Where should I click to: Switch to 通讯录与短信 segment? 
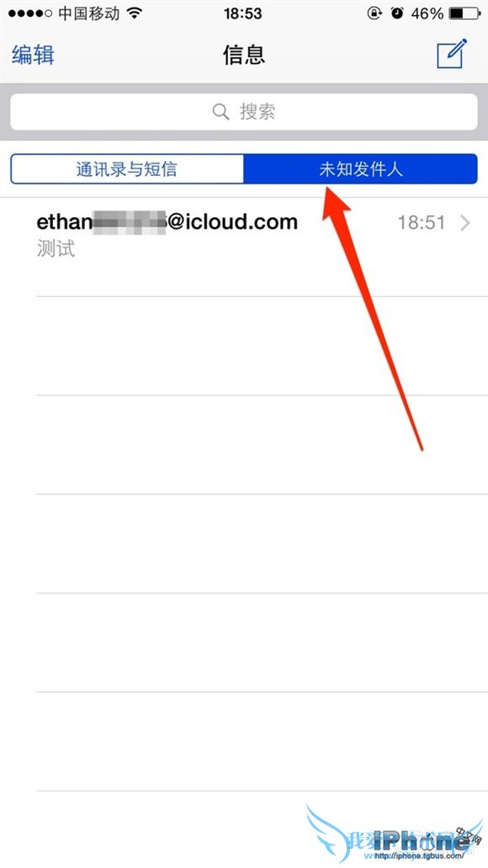point(127,169)
